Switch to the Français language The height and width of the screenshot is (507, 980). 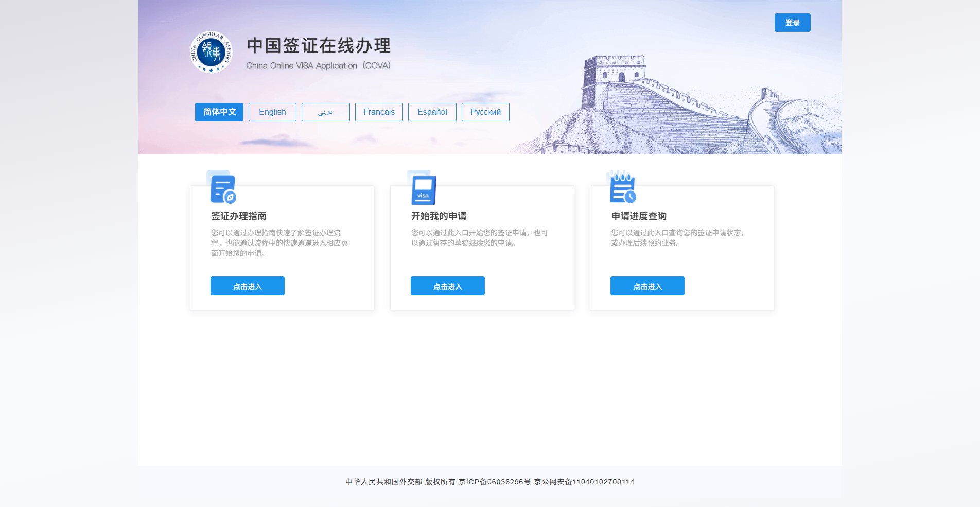pyautogui.click(x=379, y=112)
